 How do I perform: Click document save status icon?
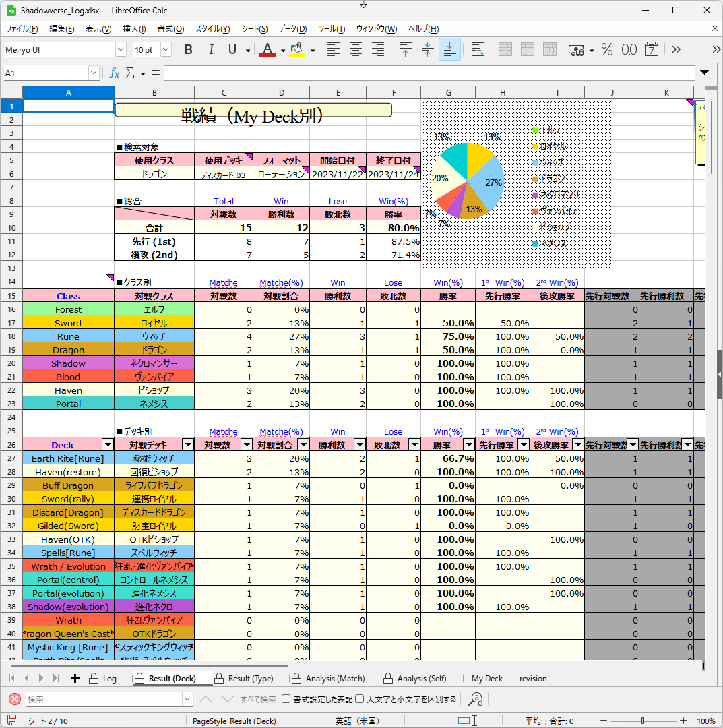click(13, 721)
